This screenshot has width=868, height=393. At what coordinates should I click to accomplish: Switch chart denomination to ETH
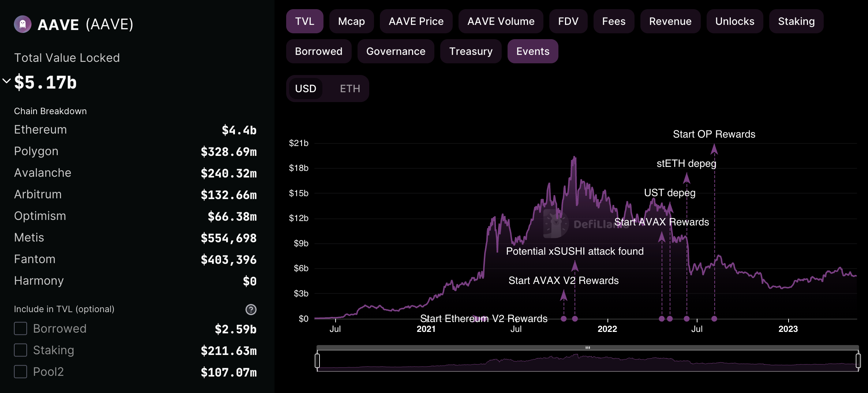click(350, 89)
